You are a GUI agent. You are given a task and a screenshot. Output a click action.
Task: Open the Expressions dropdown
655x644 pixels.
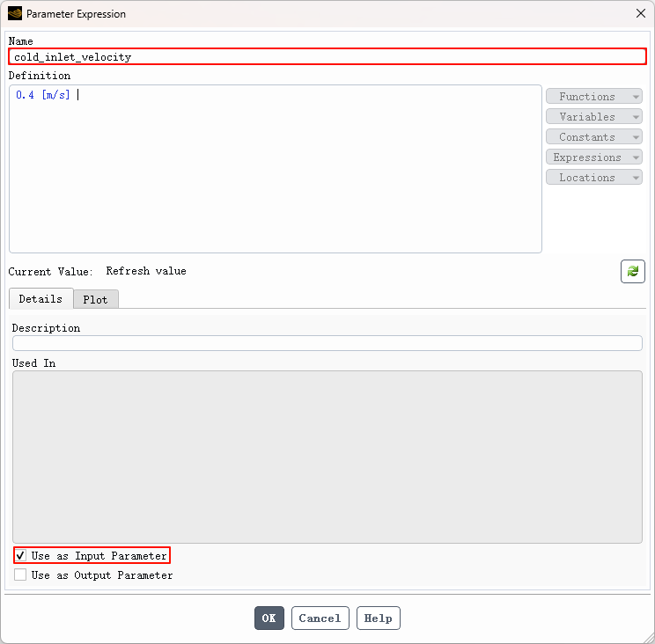593,157
